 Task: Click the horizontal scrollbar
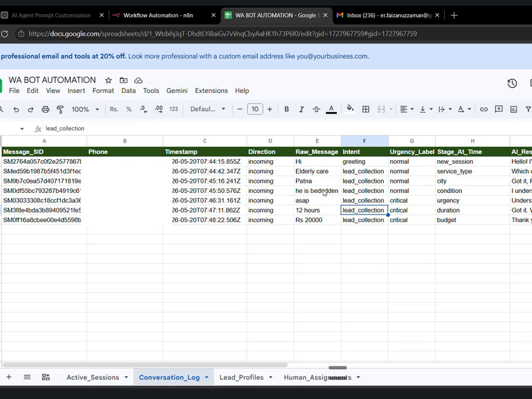145,365
